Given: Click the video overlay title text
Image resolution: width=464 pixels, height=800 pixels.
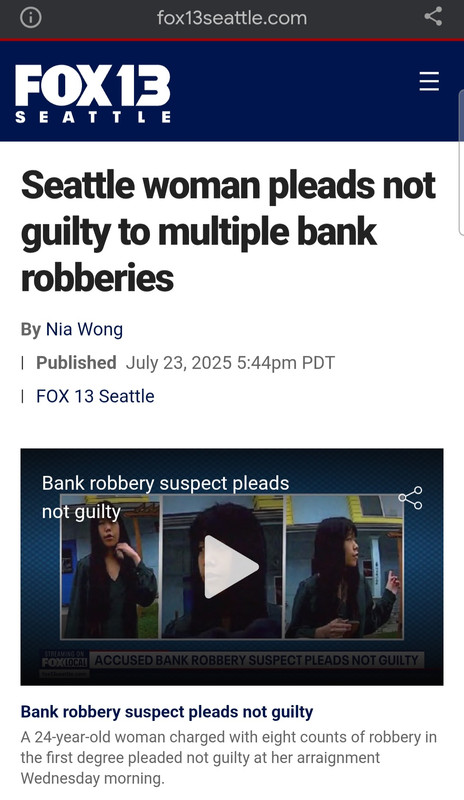Looking at the screenshot, I should [165, 497].
